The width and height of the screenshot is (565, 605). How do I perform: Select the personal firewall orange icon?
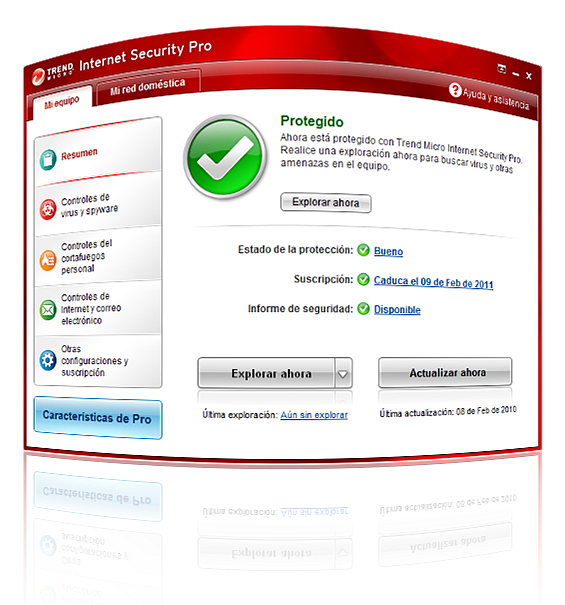point(48,260)
